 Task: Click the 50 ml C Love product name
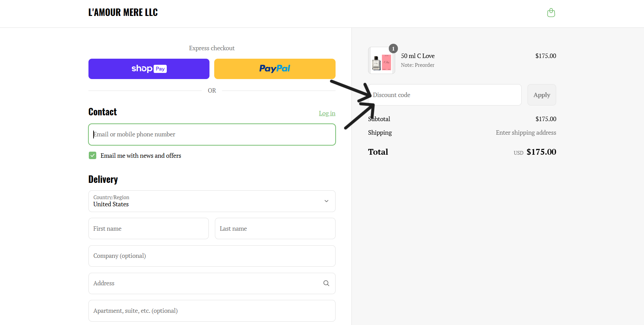pyautogui.click(x=418, y=56)
